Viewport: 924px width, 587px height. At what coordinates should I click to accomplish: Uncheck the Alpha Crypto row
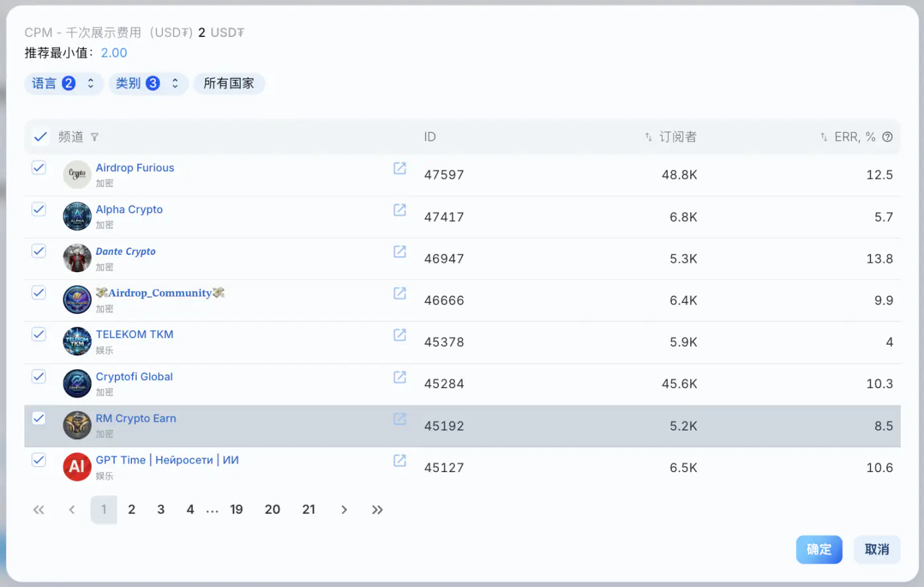39,209
